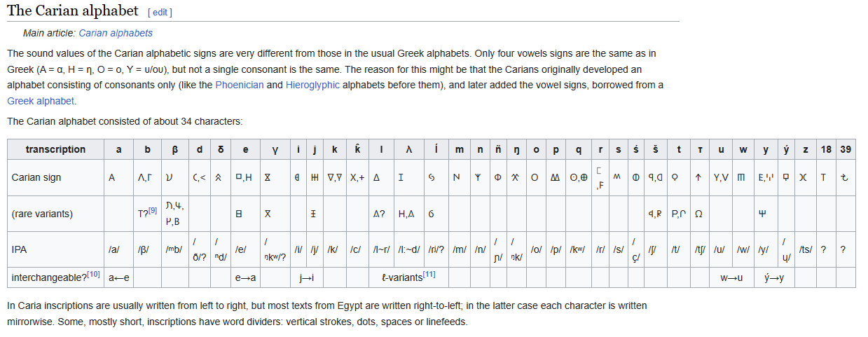The width and height of the screenshot is (868, 337).
Task: Follow the Phoenician link in the paragraph
Action: (240, 85)
